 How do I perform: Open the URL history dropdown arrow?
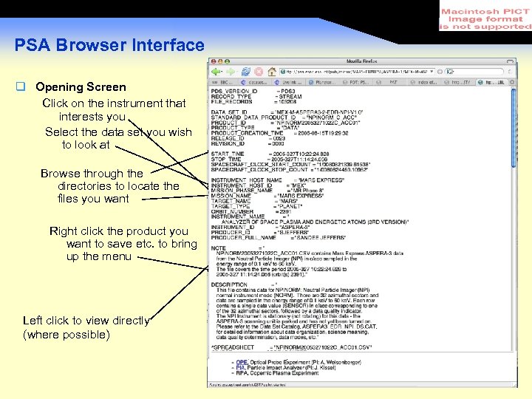pos(432,72)
